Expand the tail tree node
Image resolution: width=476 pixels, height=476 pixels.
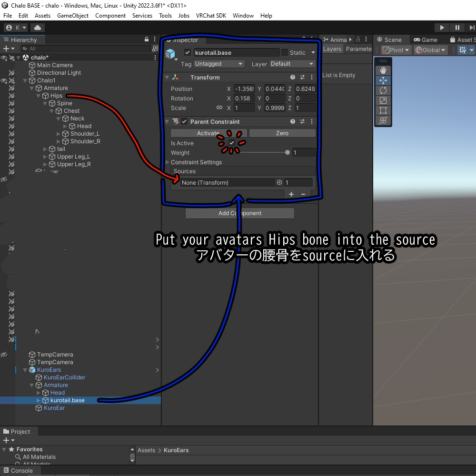click(45, 149)
